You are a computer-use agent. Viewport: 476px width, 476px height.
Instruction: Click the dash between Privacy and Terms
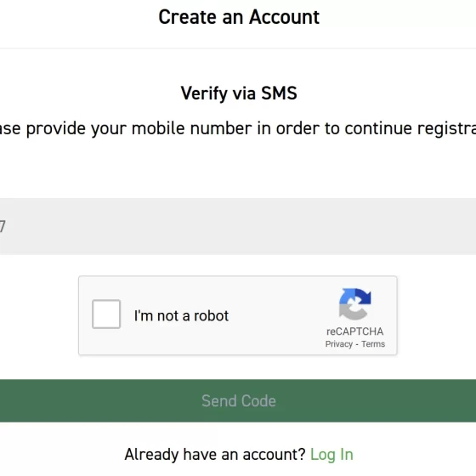point(357,344)
